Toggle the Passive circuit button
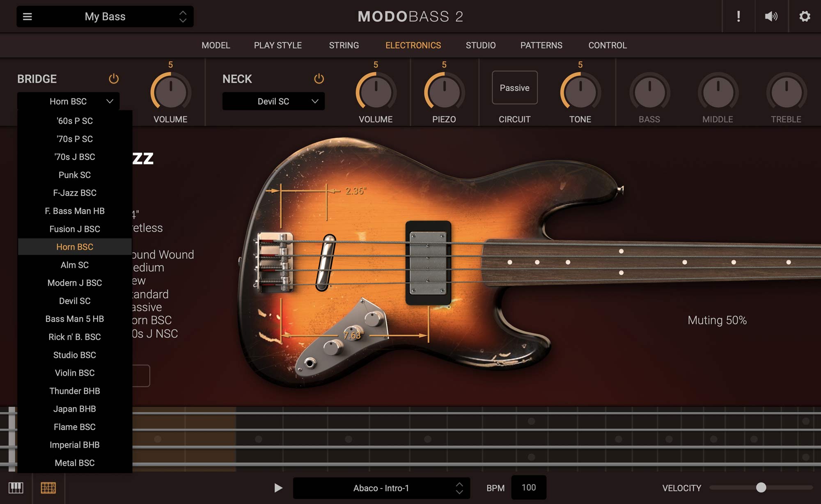821x504 pixels. tap(514, 87)
